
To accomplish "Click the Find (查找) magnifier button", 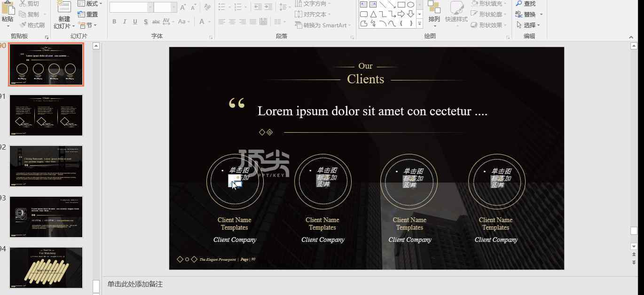I will click(x=526, y=4).
